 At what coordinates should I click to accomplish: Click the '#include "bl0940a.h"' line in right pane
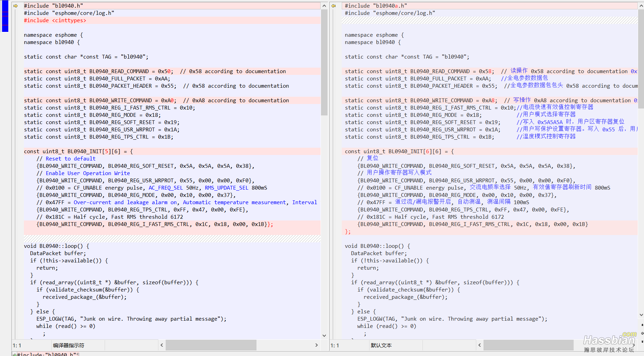coord(376,6)
